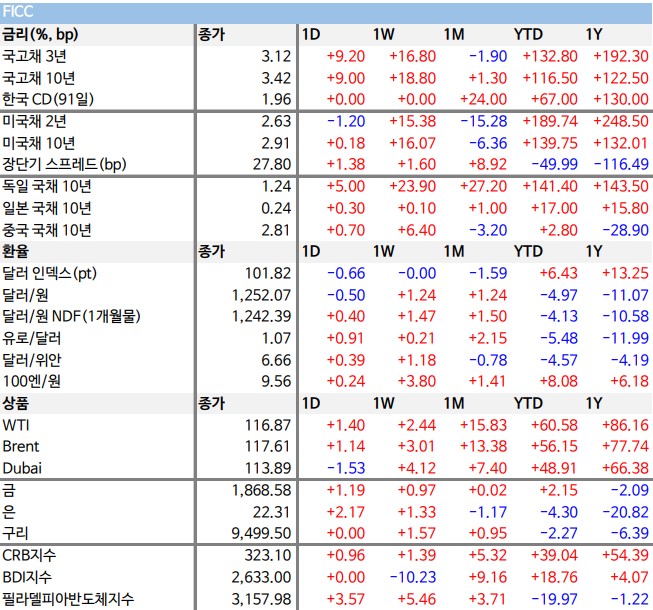The height and width of the screenshot is (610, 653).
Task: Click 한국 CD(91일) row label
Action: pos(48,100)
